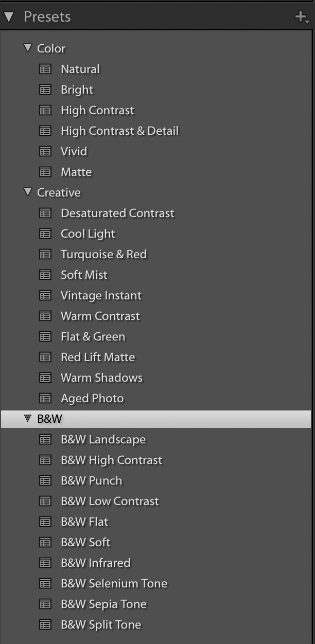Collapse the Creative preset group

coord(27,192)
